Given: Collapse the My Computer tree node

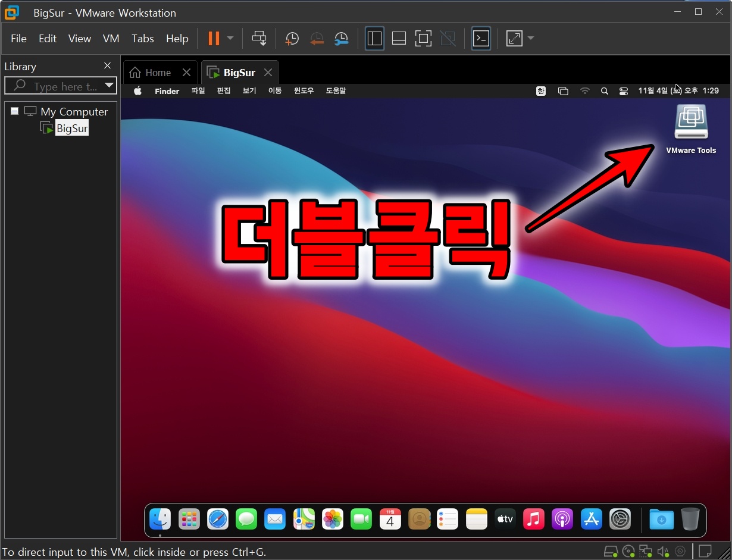Looking at the screenshot, I should pyautogui.click(x=15, y=111).
